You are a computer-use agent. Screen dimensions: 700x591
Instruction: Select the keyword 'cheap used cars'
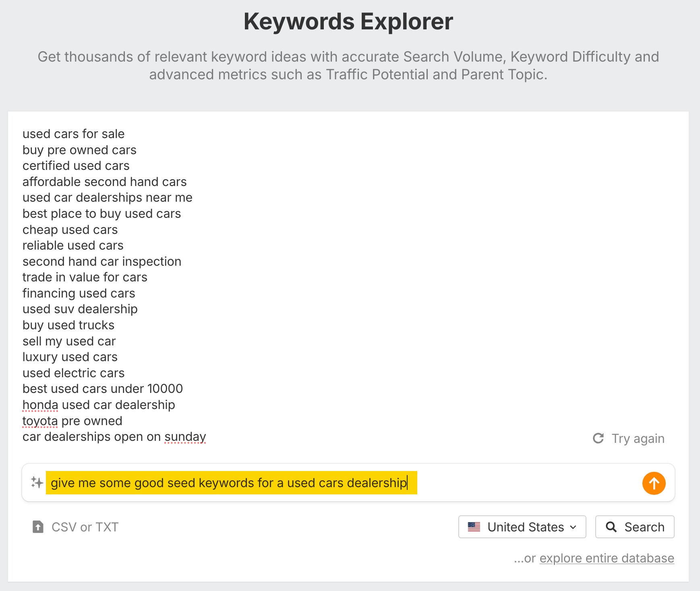click(70, 229)
